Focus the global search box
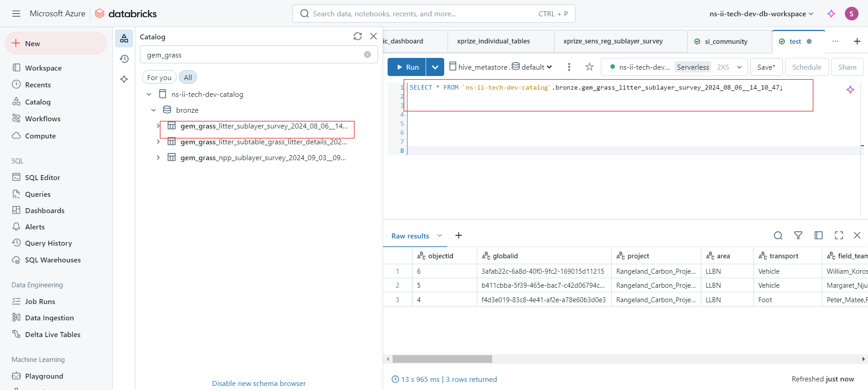This screenshot has width=868, height=390. [x=434, y=14]
